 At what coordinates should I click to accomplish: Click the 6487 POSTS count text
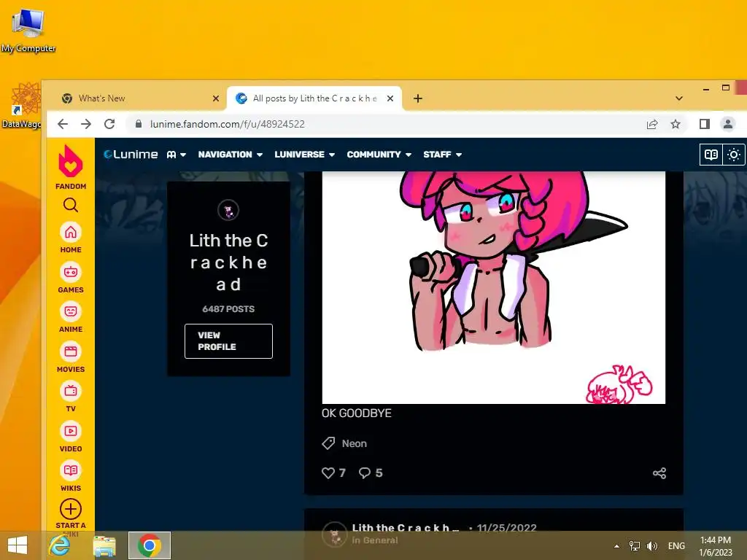(228, 309)
